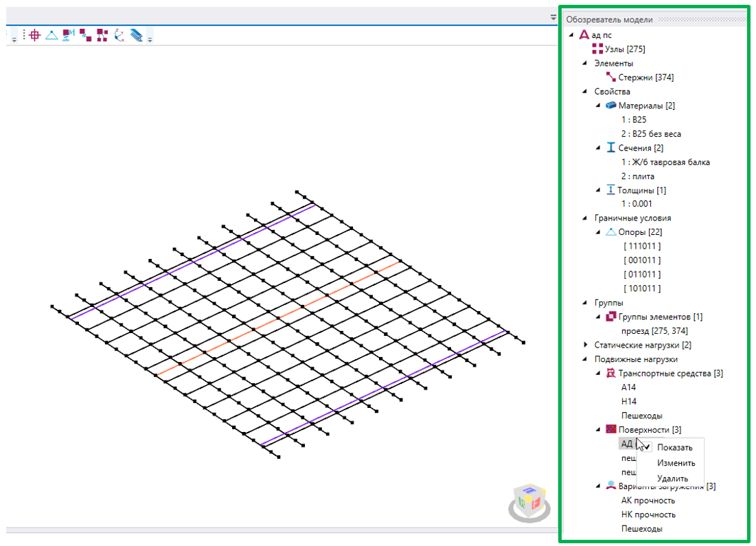Collapse the Элементы tree branch
756x546 pixels.
[x=585, y=63]
